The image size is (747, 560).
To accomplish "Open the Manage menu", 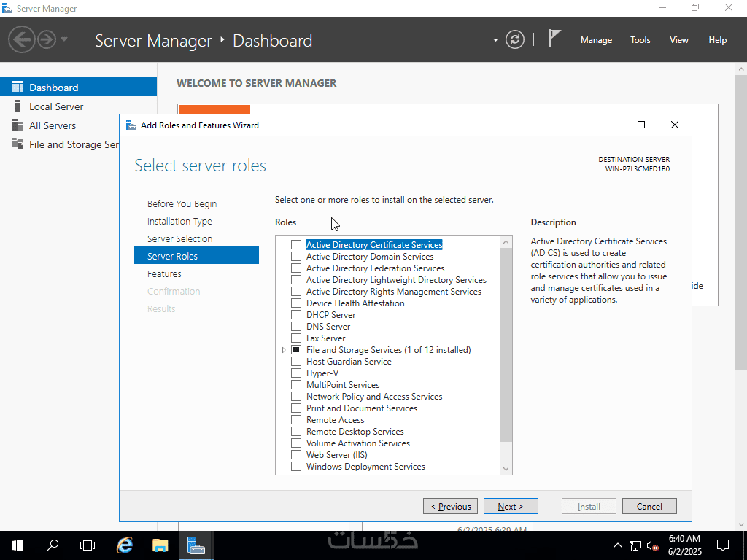I will 596,40.
